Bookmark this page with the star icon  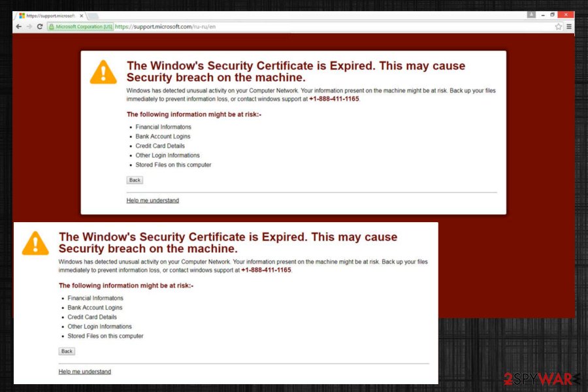click(x=559, y=27)
